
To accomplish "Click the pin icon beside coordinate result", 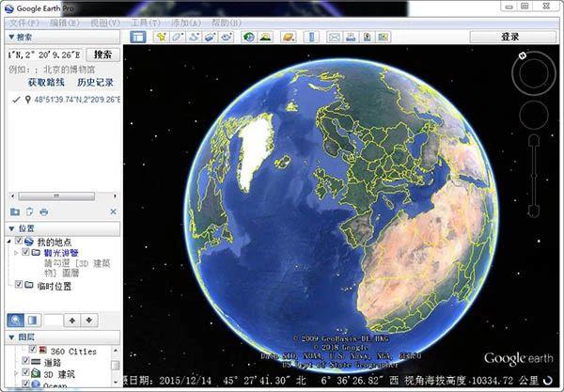I will coord(27,100).
